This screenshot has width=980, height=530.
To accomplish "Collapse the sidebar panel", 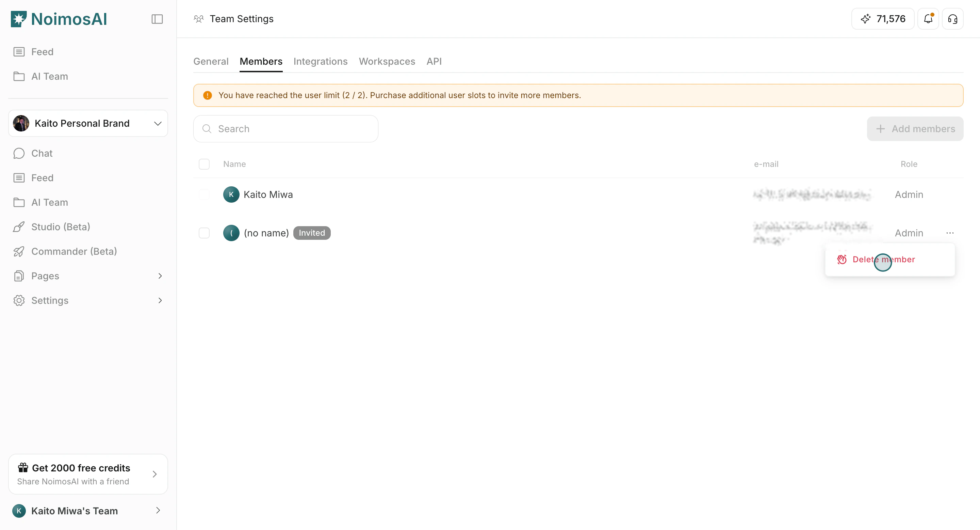I will [x=157, y=19].
